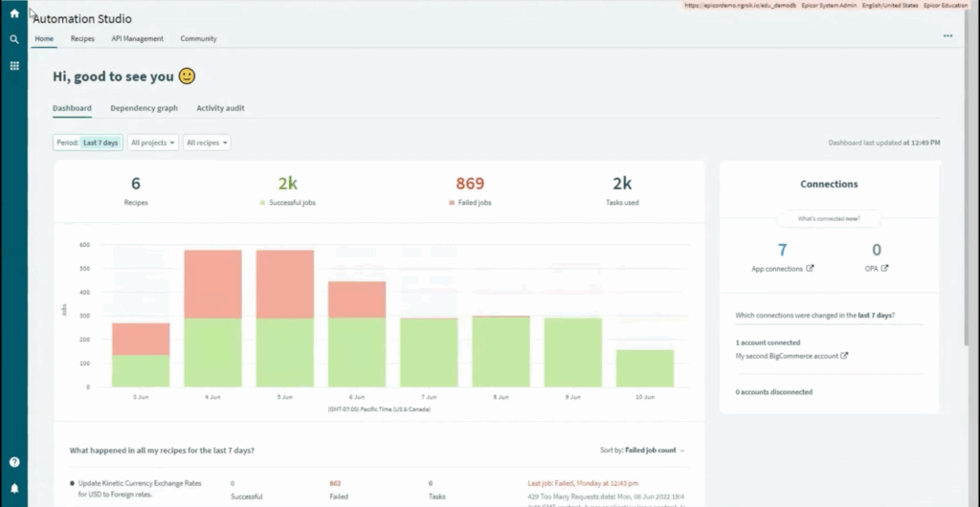980x507 pixels.
Task: Open the API Management menu item
Action: pos(137,39)
